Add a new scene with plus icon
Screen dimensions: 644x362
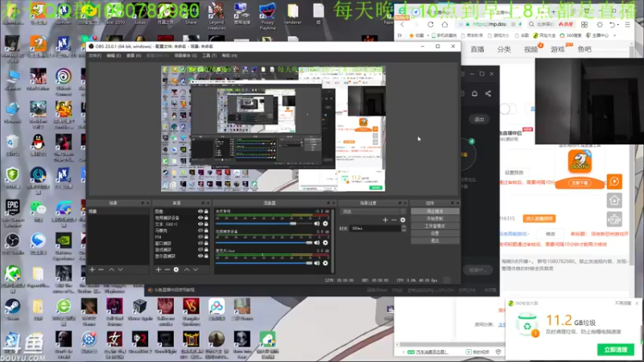(92, 269)
